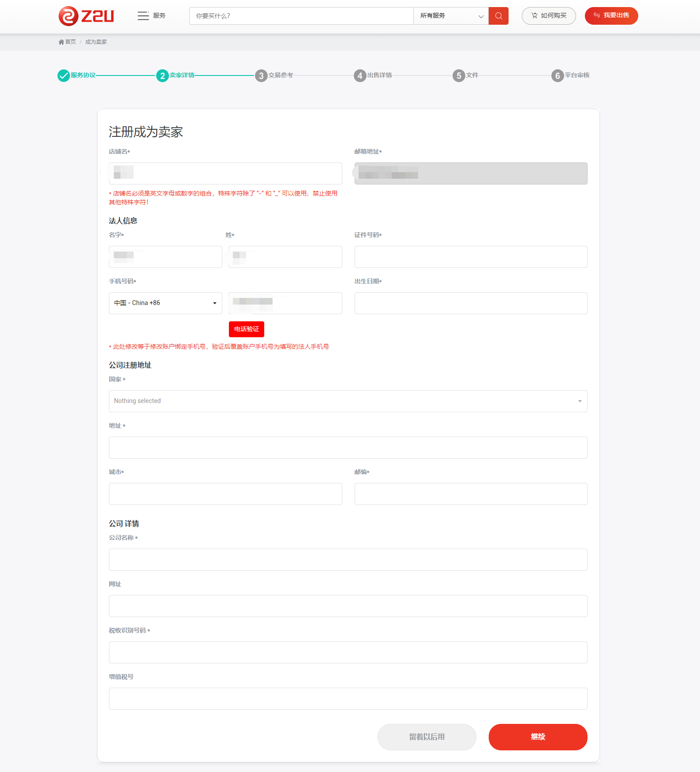Click the red search magnifier icon
The image size is (700, 772).
click(x=498, y=16)
